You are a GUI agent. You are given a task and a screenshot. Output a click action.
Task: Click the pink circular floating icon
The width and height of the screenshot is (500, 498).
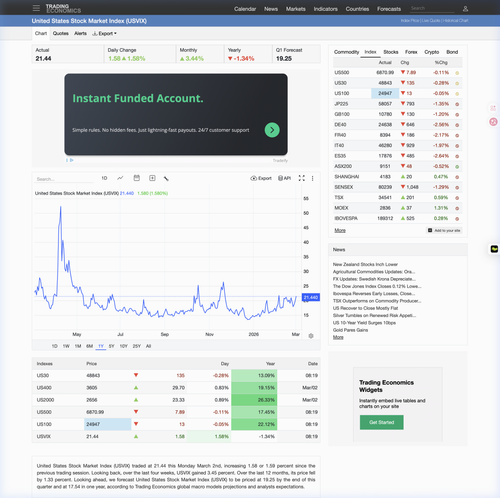coord(493,122)
